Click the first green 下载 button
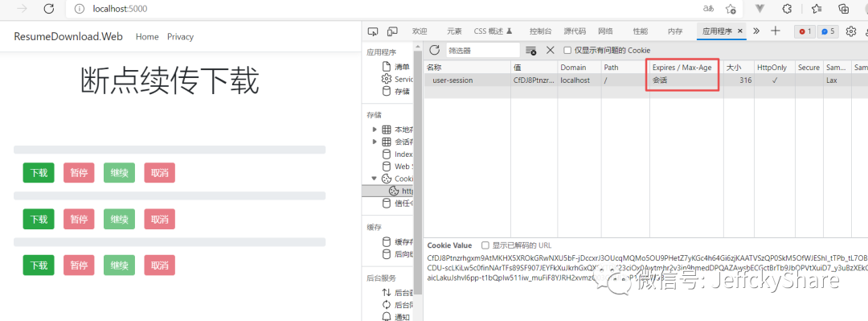 (x=39, y=173)
